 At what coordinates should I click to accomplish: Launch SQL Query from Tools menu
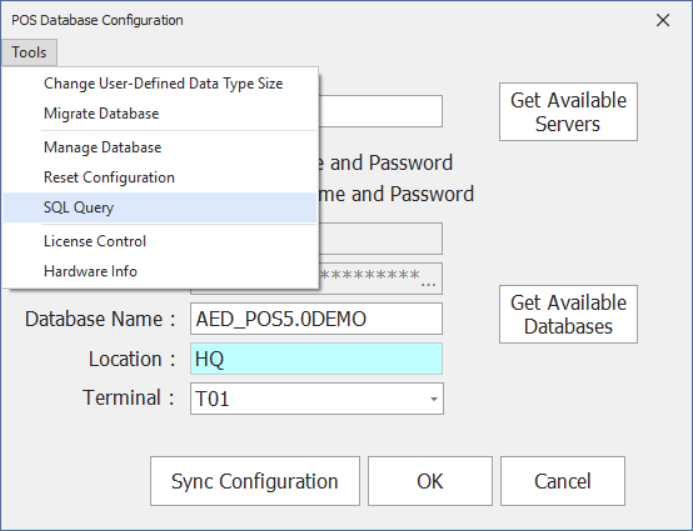(x=79, y=208)
